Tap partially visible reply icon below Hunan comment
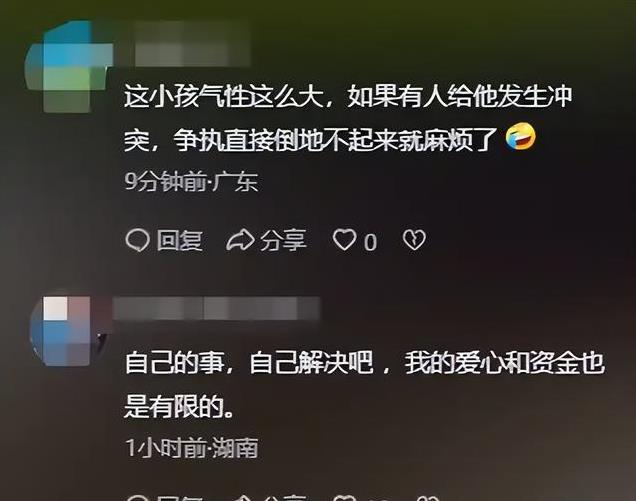This screenshot has width=636, height=501. tap(137, 498)
